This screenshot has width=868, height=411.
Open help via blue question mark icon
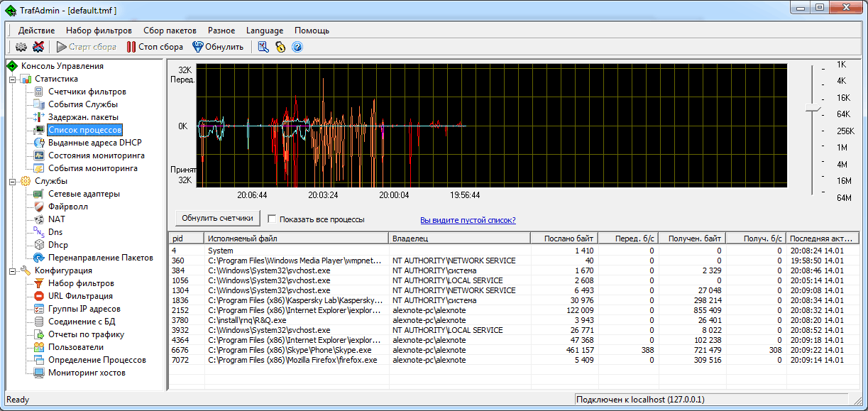[297, 47]
